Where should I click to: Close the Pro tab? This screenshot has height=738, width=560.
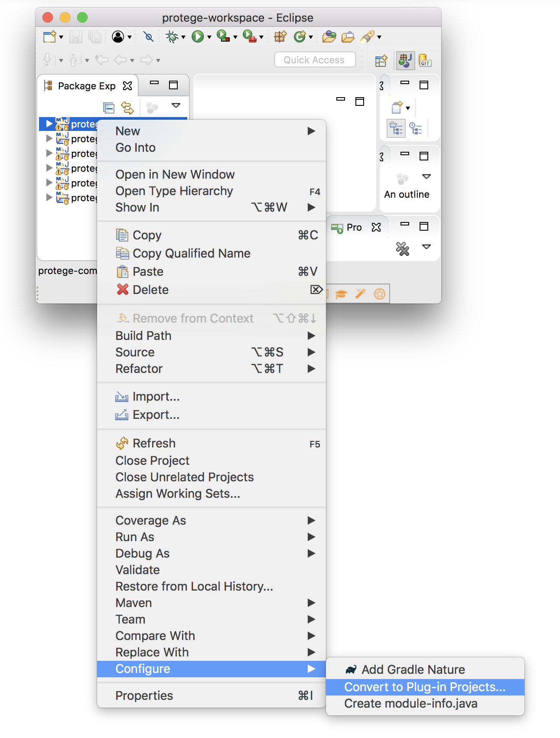(x=376, y=227)
